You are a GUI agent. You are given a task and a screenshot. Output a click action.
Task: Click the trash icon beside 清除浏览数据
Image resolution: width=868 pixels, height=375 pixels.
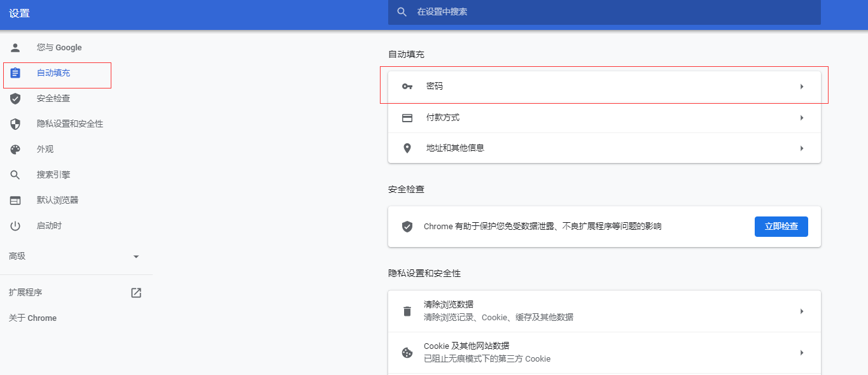(407, 311)
